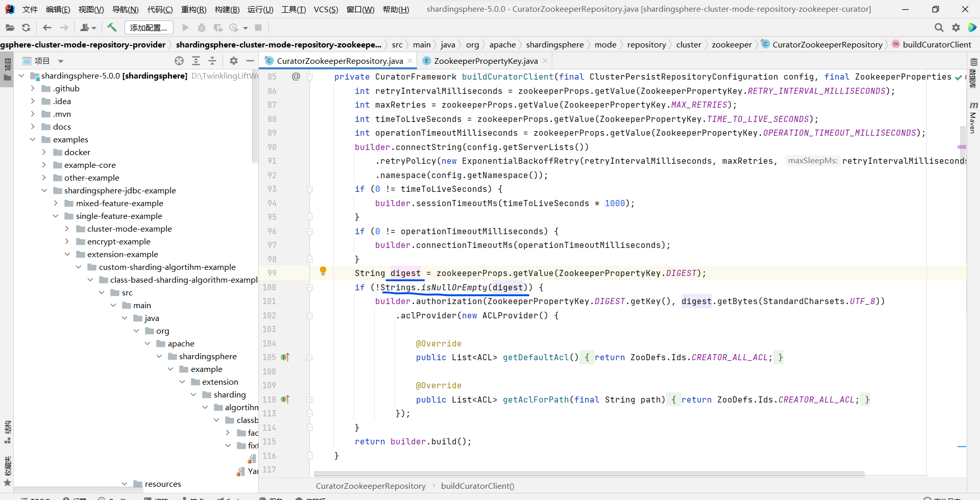The width and height of the screenshot is (980, 500).
Task: Click CuratorZookeeperRepository in top breadcrumb
Action: [827, 44]
